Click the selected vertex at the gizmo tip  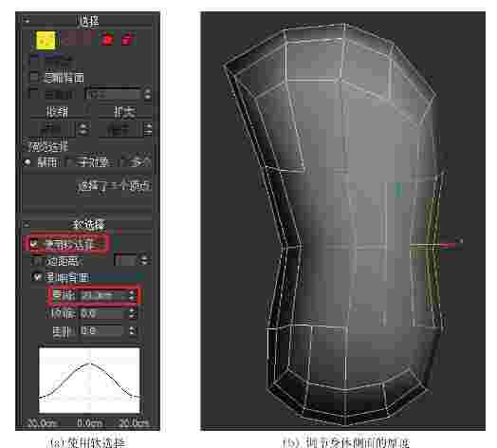[461, 241]
